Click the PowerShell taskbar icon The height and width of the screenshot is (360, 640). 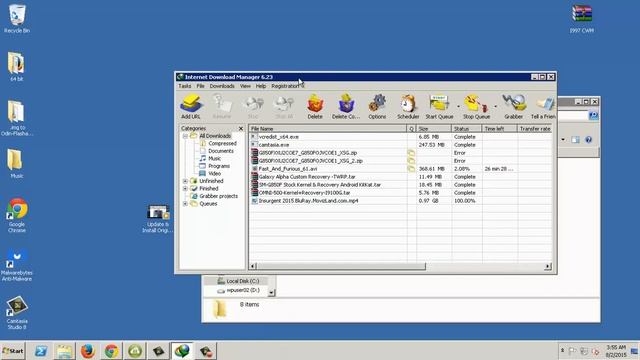pyautogui.click(x=40, y=351)
